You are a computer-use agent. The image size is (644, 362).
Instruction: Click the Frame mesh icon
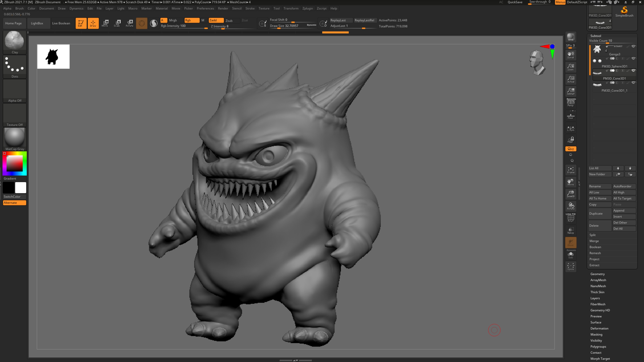click(571, 170)
